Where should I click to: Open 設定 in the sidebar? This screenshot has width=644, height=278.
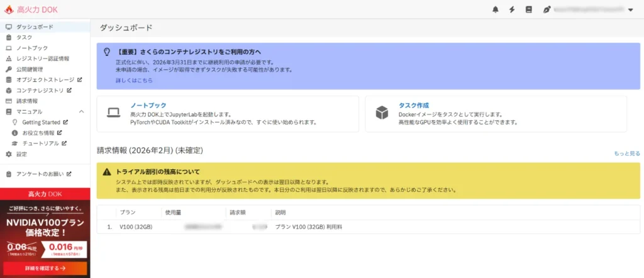pyautogui.click(x=45, y=154)
